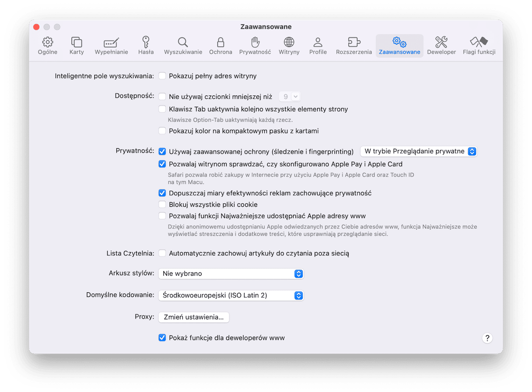
Task: Click the Prywatność: section label
Action: tap(135, 151)
